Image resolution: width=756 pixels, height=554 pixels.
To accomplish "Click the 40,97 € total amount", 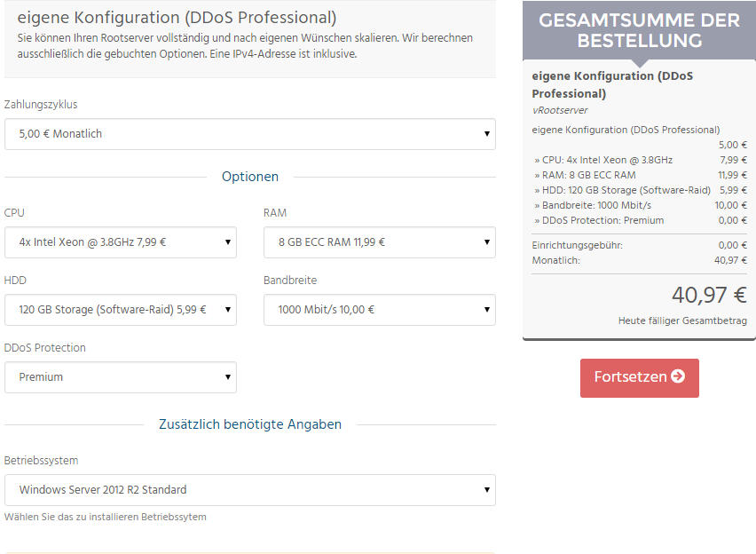I will point(709,295).
